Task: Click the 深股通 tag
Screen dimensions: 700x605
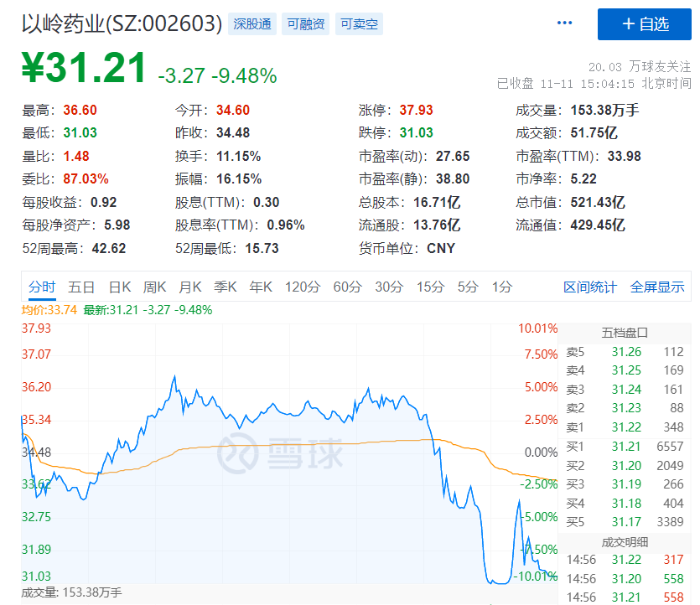Action: click(251, 24)
